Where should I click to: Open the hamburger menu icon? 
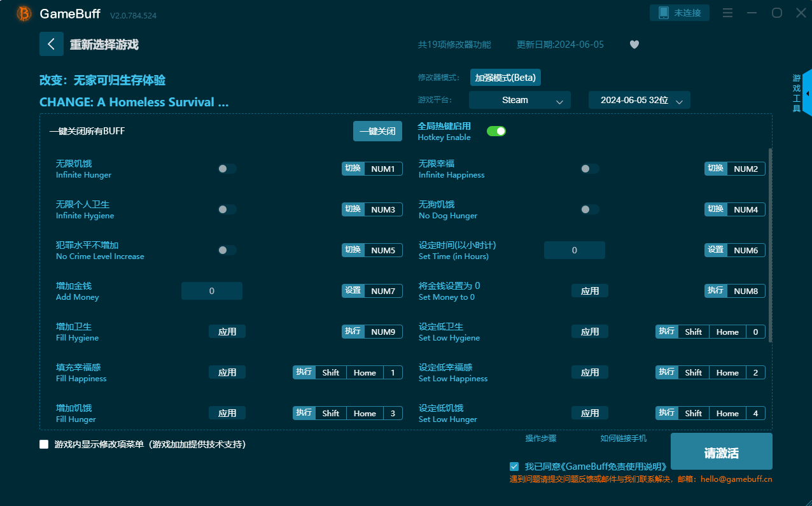coord(728,13)
